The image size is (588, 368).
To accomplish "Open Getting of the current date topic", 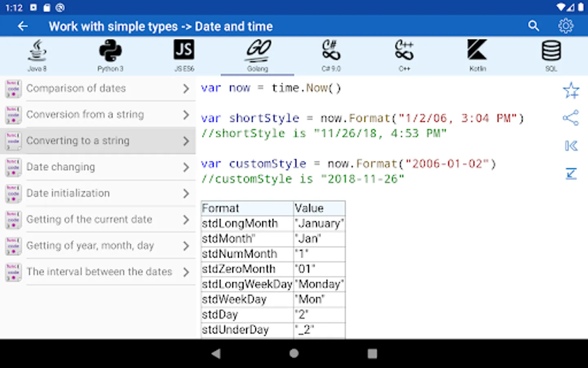I will [x=89, y=220].
